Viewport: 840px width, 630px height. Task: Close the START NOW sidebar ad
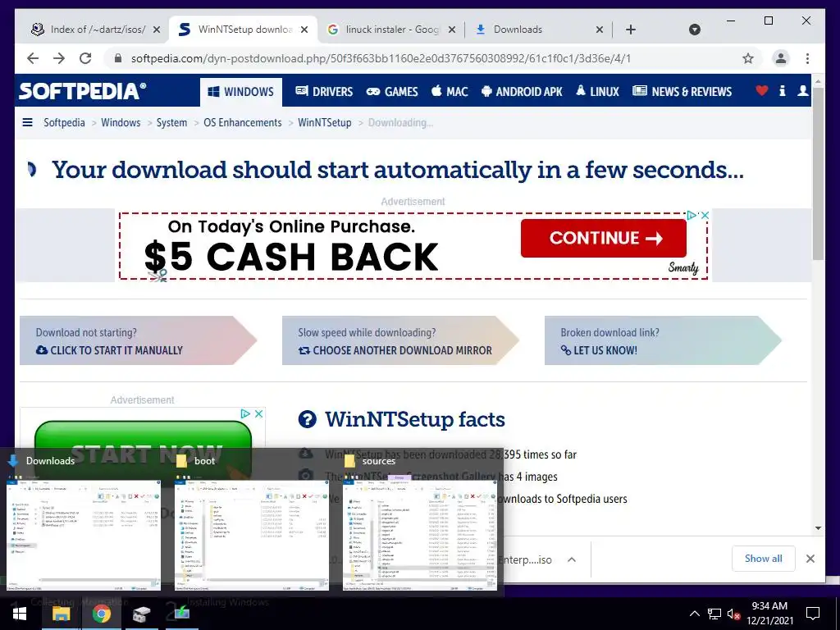point(258,413)
